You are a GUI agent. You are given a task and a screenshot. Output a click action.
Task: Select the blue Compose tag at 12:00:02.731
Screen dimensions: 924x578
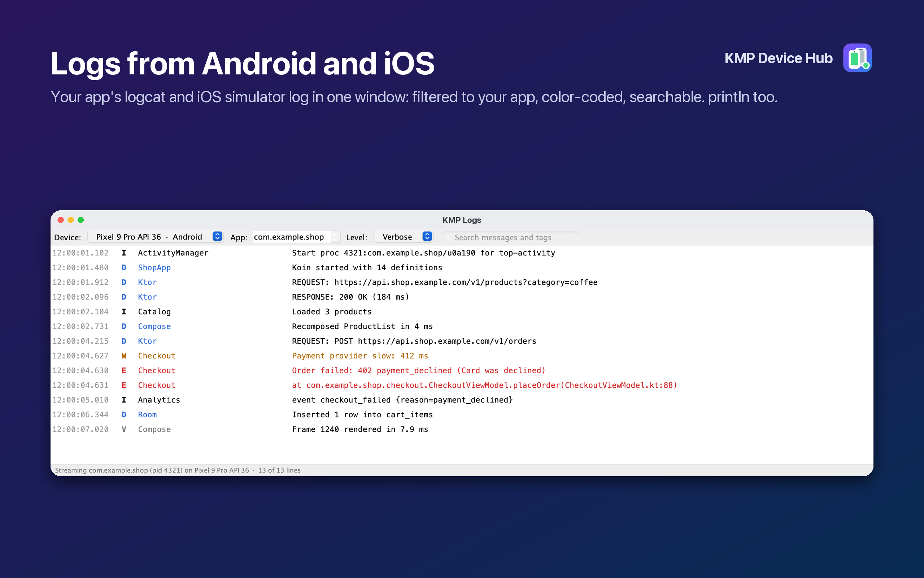point(154,327)
